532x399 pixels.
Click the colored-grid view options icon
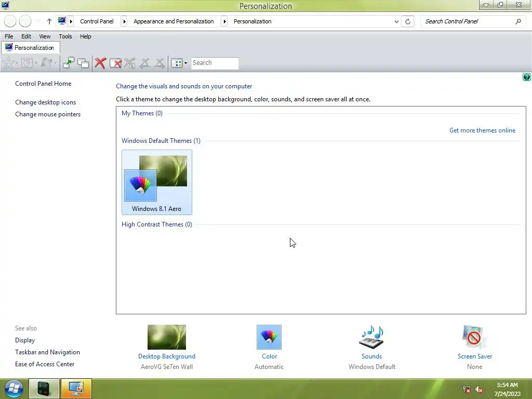[177, 63]
